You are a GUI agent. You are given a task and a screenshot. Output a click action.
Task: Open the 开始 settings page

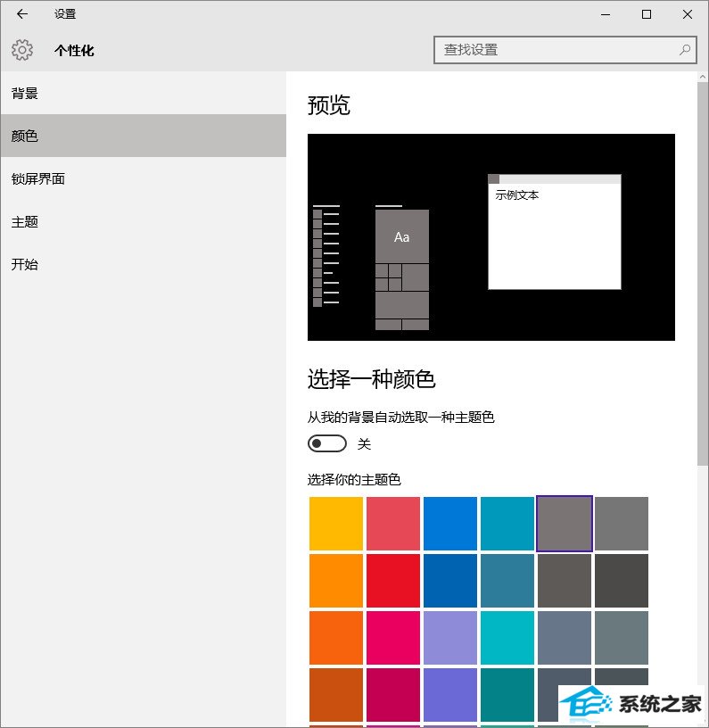click(x=144, y=264)
